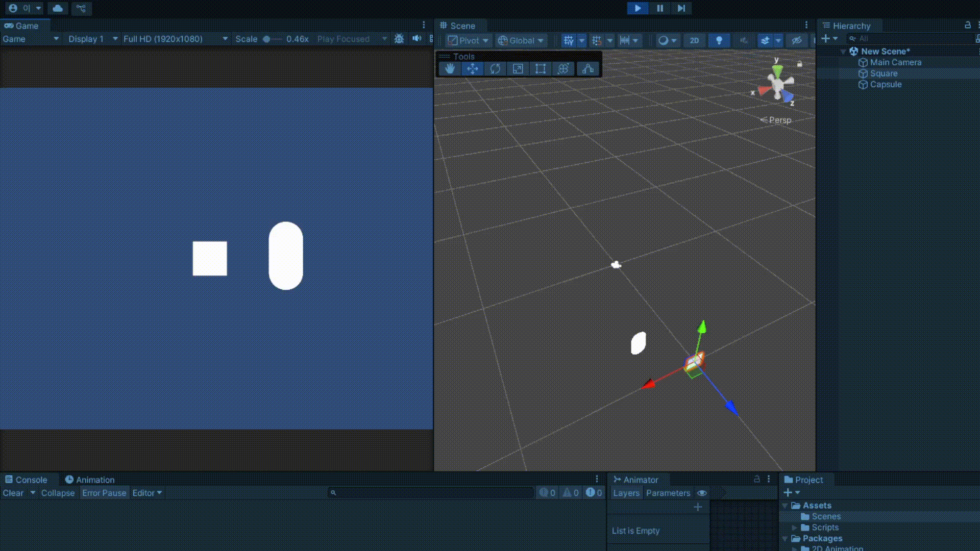Select the Scale tool
Viewport: 980px width, 551px height.
point(518,69)
